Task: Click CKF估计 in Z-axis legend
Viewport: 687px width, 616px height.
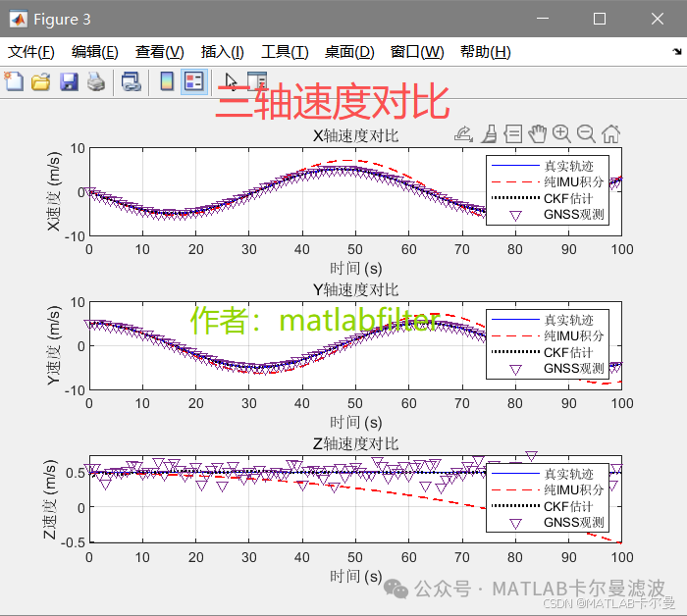Action: point(568,506)
